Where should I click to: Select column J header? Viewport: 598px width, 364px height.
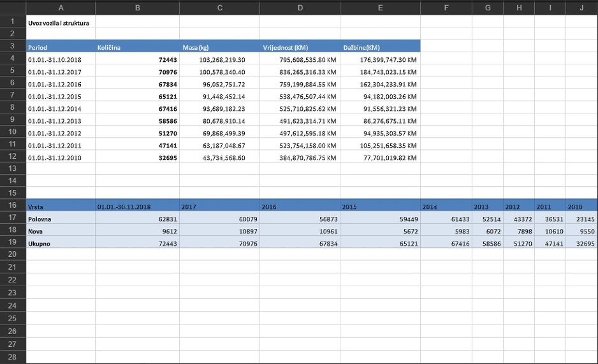581,8
